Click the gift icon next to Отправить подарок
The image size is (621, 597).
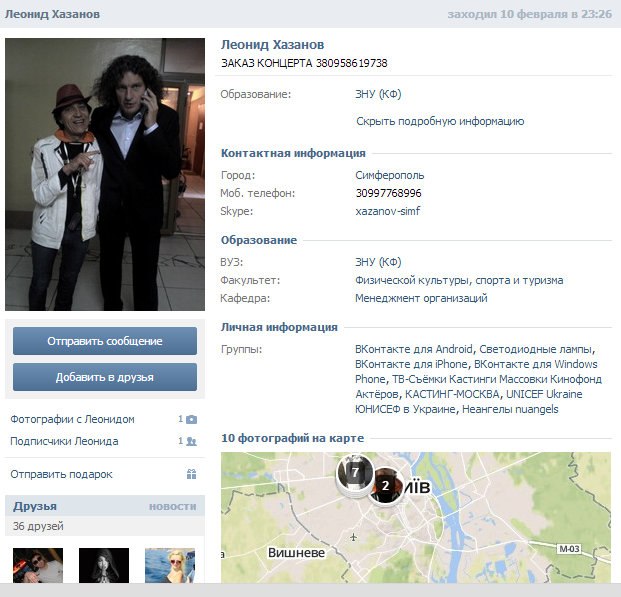tap(191, 474)
